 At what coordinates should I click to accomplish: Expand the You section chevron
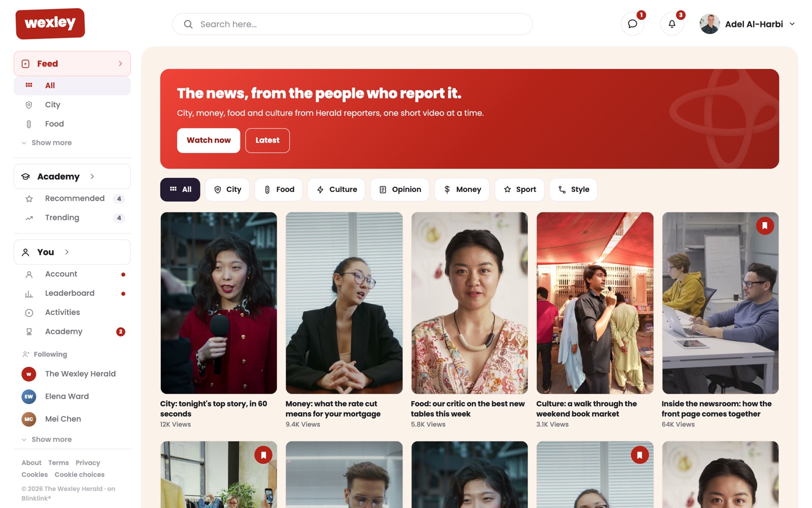click(66, 252)
